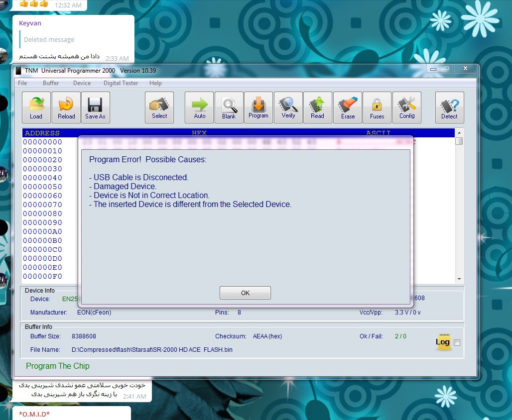Click the *O.M.I.D* sender name in chat
Screen dimensions: 512x420
tap(34, 414)
